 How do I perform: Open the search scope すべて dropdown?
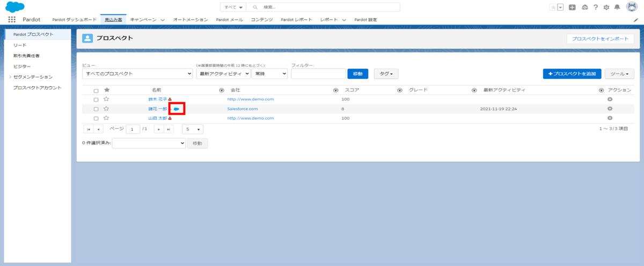click(233, 7)
